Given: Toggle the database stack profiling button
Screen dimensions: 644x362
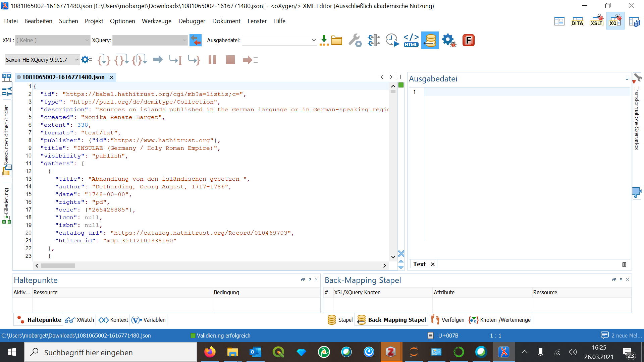Looking at the screenshot, I should tap(430, 40).
